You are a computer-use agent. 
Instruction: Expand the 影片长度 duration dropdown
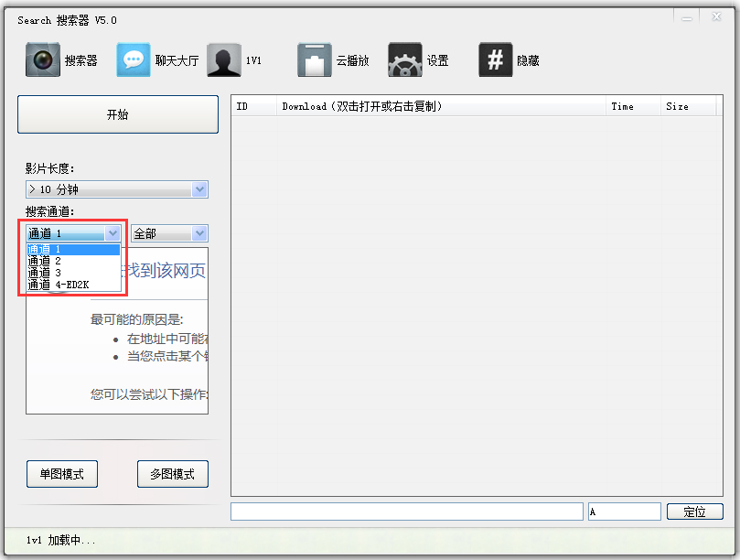coord(199,189)
